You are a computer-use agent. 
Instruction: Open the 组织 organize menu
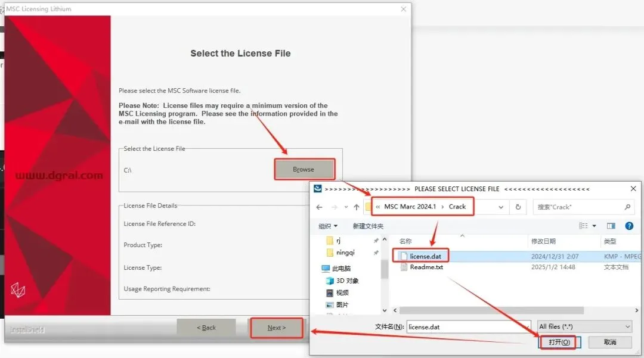click(x=328, y=226)
